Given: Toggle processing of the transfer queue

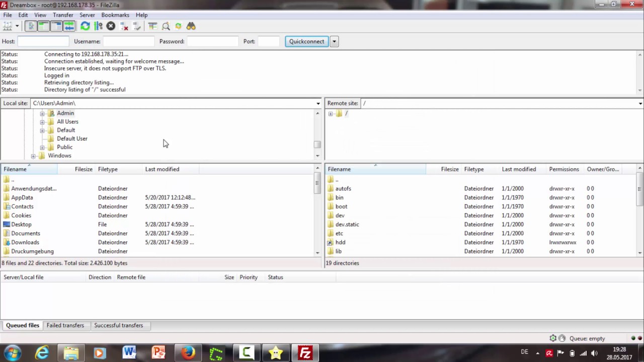Looking at the screenshot, I should coord(98,26).
